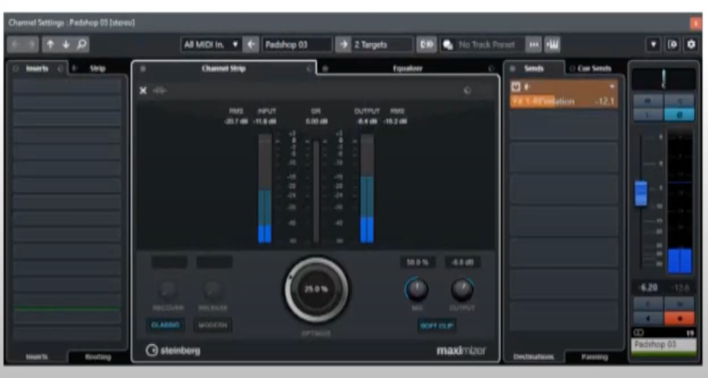Switch to the bottom Routing tab
This screenshot has height=378, width=708.
[98, 357]
